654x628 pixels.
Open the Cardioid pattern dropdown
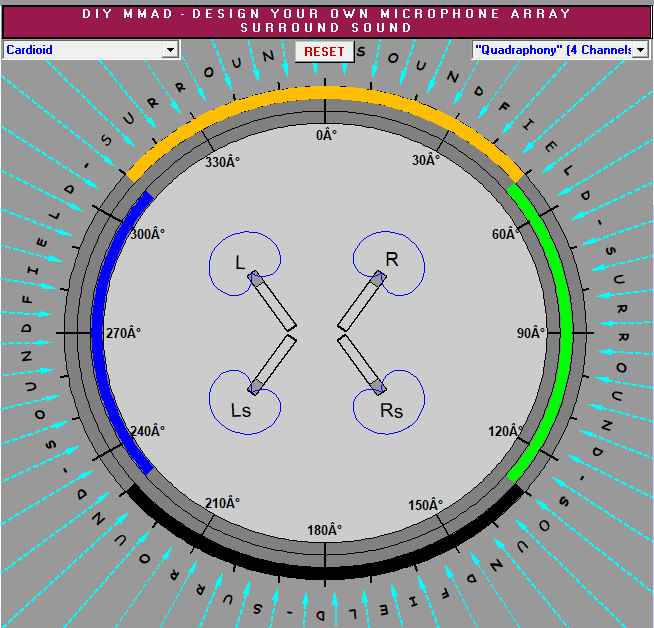pos(169,50)
